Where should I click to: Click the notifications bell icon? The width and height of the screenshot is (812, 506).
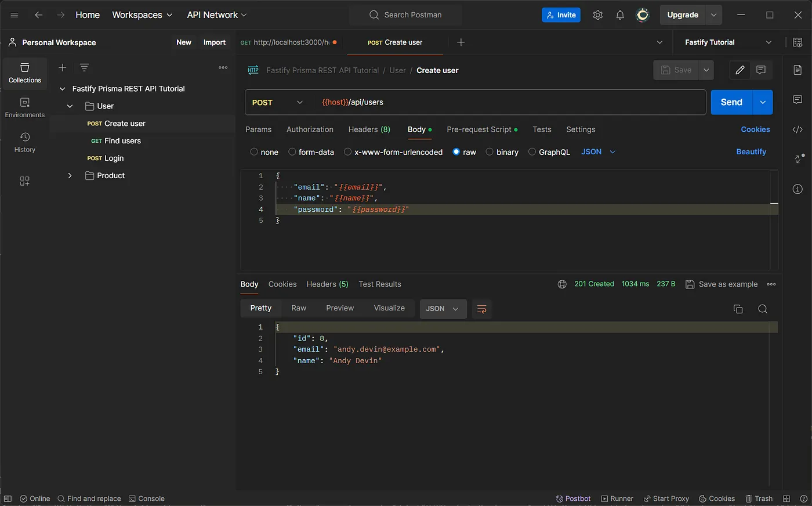point(620,15)
